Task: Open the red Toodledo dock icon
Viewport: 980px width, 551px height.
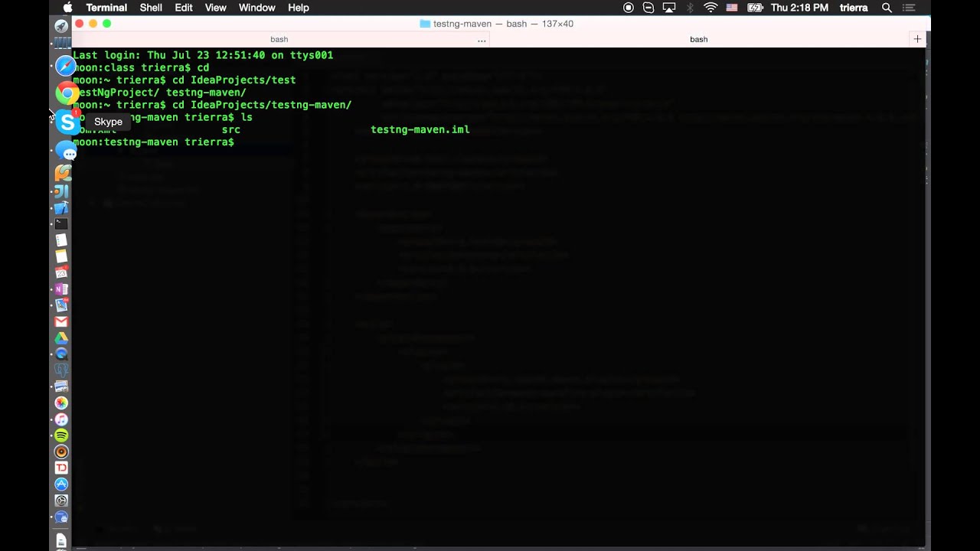Action: (x=61, y=468)
